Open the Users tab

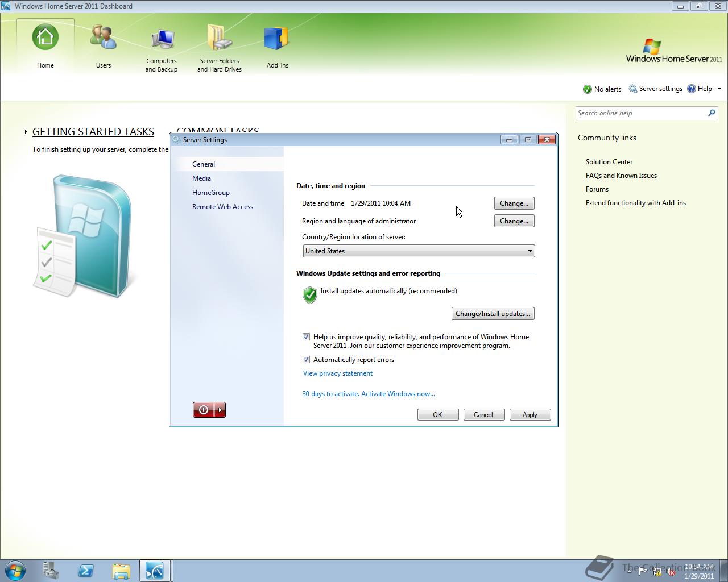(x=104, y=47)
